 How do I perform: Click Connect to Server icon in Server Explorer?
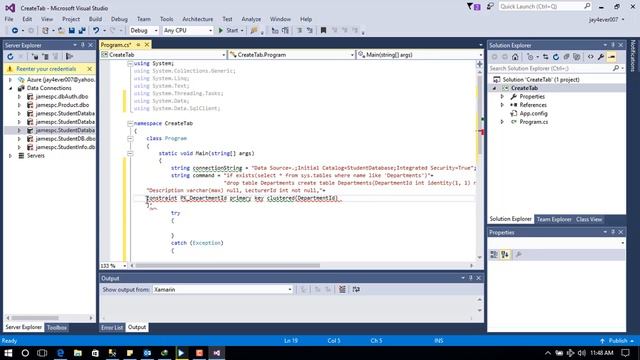(x=46, y=57)
